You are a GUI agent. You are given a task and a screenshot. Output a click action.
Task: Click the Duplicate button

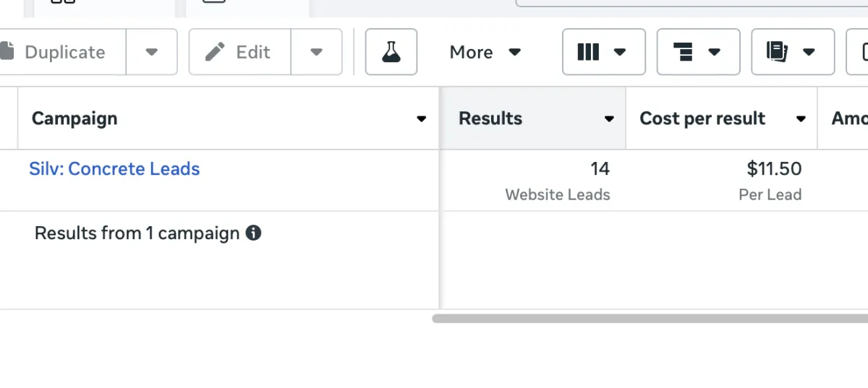63,52
